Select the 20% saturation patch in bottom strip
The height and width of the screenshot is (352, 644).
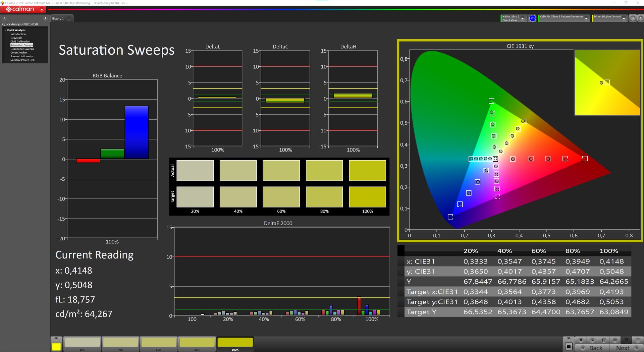pos(82,344)
